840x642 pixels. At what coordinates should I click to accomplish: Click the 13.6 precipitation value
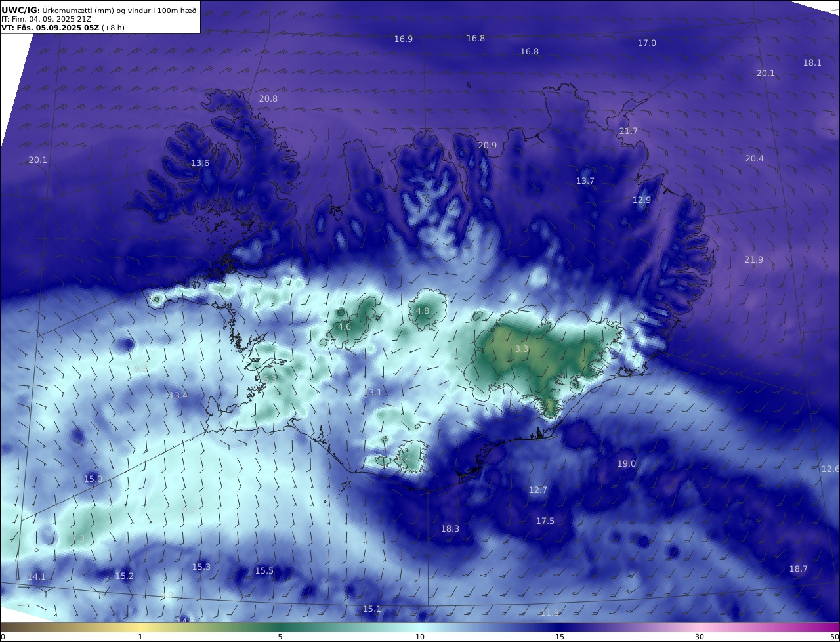pos(200,163)
